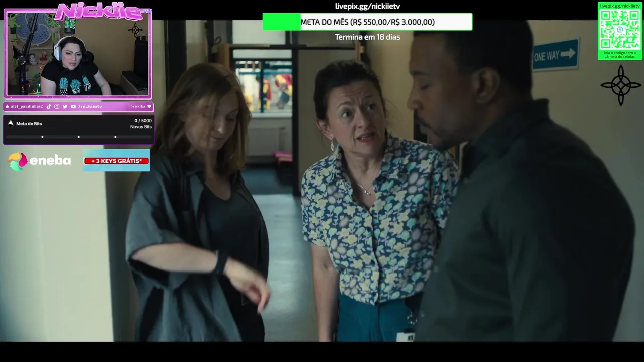Click the red + 3 KEYS GRÁTIS banner
This screenshot has width=644, height=362.
click(x=116, y=161)
